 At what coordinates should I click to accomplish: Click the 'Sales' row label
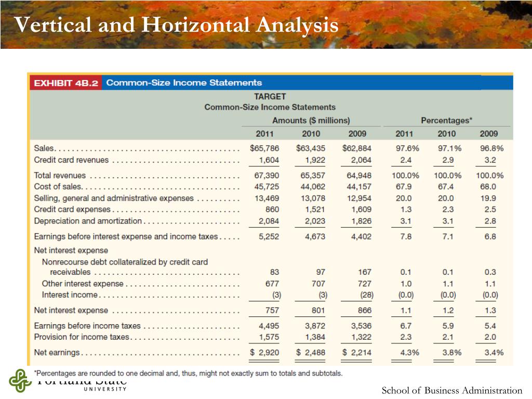44,148
